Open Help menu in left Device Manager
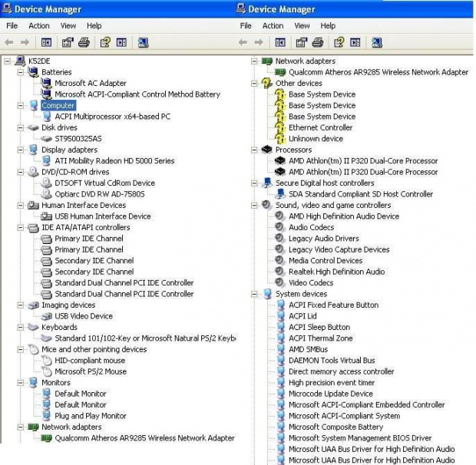The width and height of the screenshot is (476, 465). [94, 26]
